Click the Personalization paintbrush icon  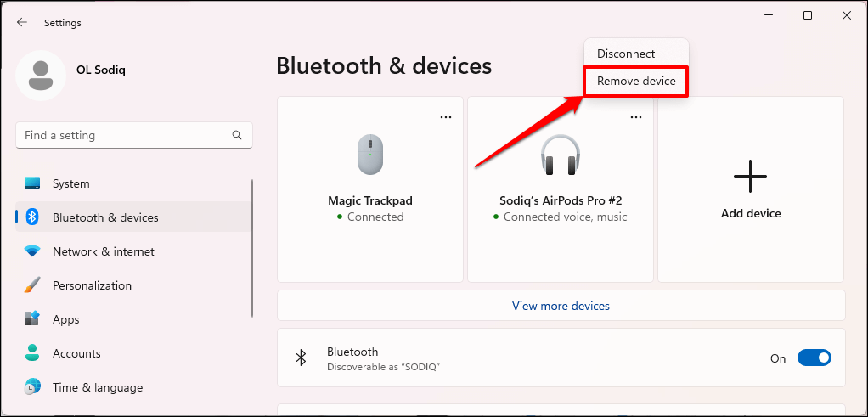[32, 285]
